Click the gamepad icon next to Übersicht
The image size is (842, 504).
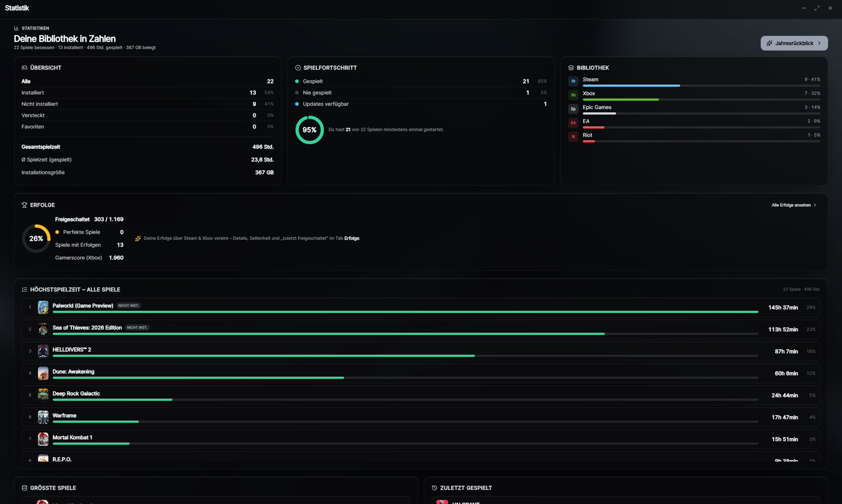pyautogui.click(x=25, y=68)
